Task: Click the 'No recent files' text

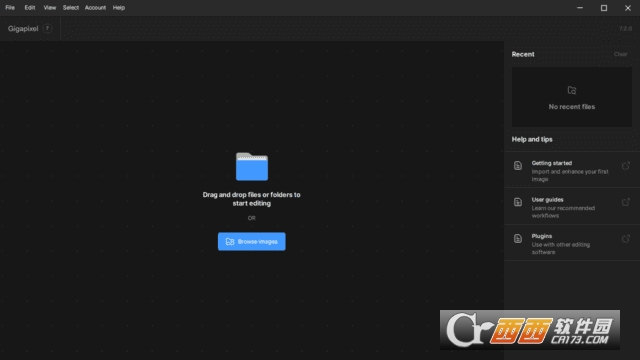Action: 571,107
